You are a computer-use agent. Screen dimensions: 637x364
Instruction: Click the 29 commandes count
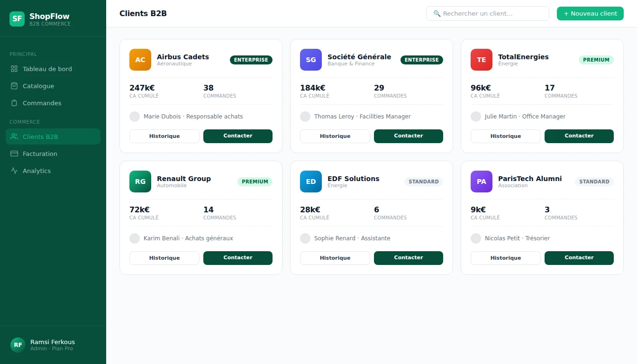tap(379, 88)
